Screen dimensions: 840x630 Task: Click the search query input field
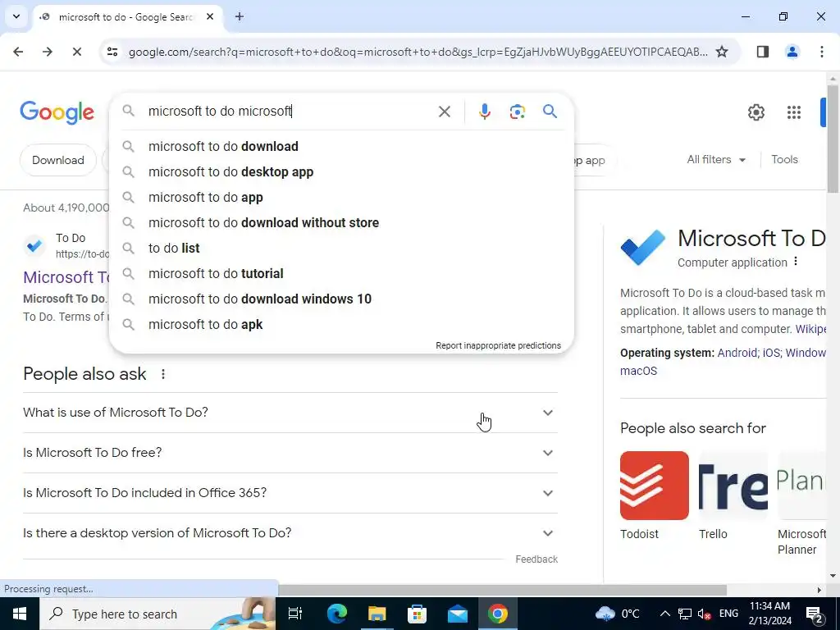click(x=290, y=112)
